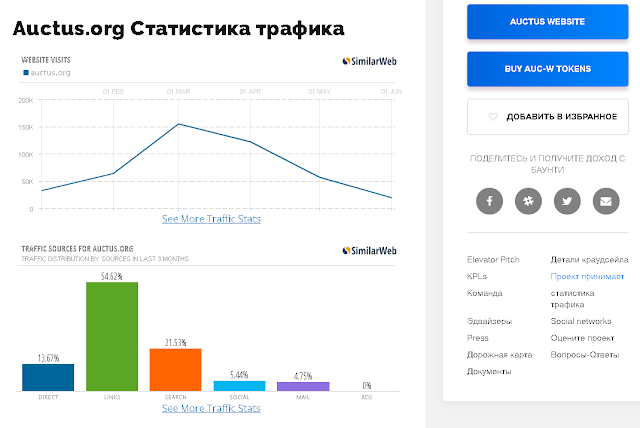Click the asterisk-shaped share icon
The width and height of the screenshot is (640, 428).
(x=528, y=201)
